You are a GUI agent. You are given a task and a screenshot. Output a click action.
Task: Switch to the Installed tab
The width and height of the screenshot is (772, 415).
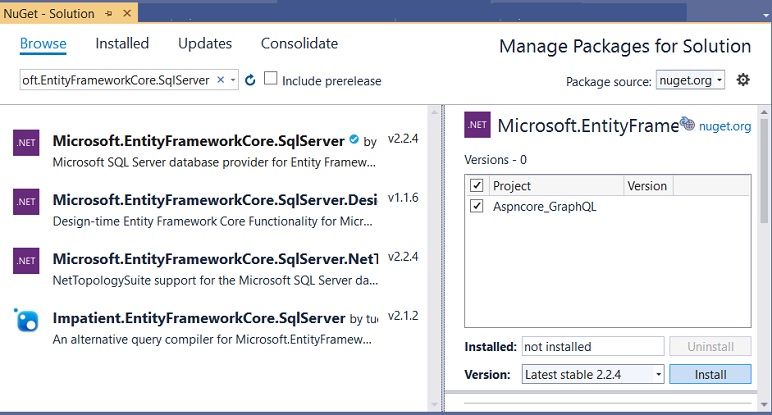[x=122, y=44]
